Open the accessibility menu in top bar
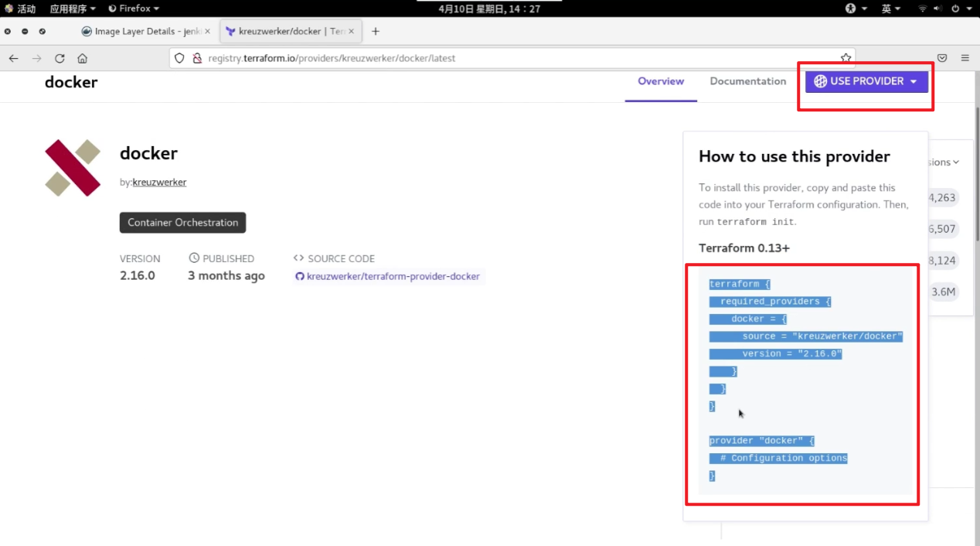The height and width of the screenshot is (546, 980). tap(856, 9)
